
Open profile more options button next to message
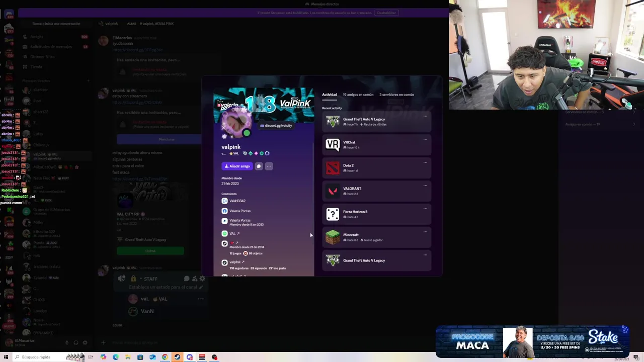(x=269, y=166)
